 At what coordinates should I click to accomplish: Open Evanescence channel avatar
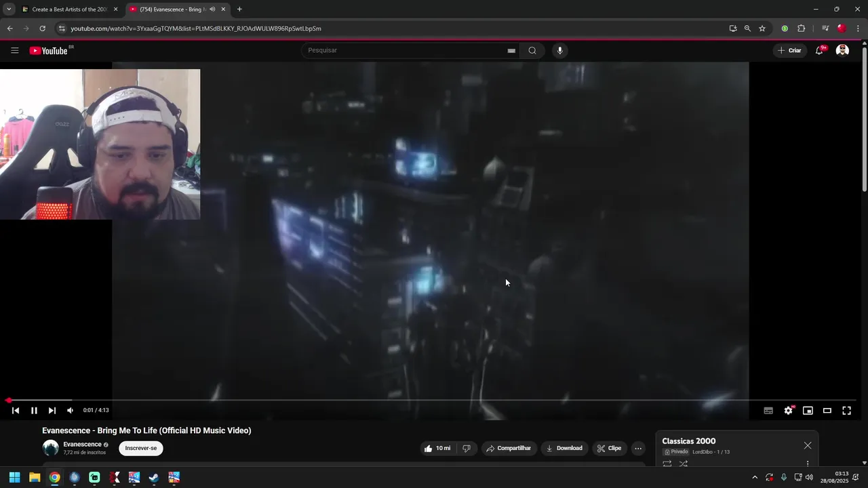point(50,448)
